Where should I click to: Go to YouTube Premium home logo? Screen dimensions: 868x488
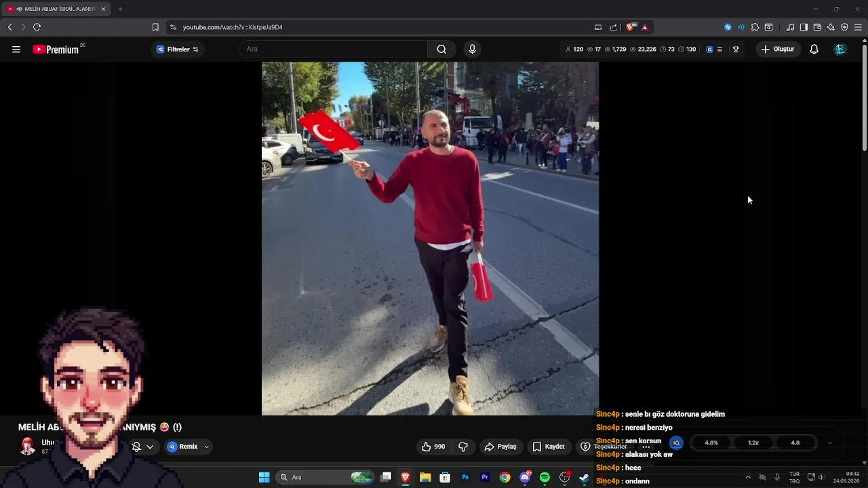click(56, 49)
